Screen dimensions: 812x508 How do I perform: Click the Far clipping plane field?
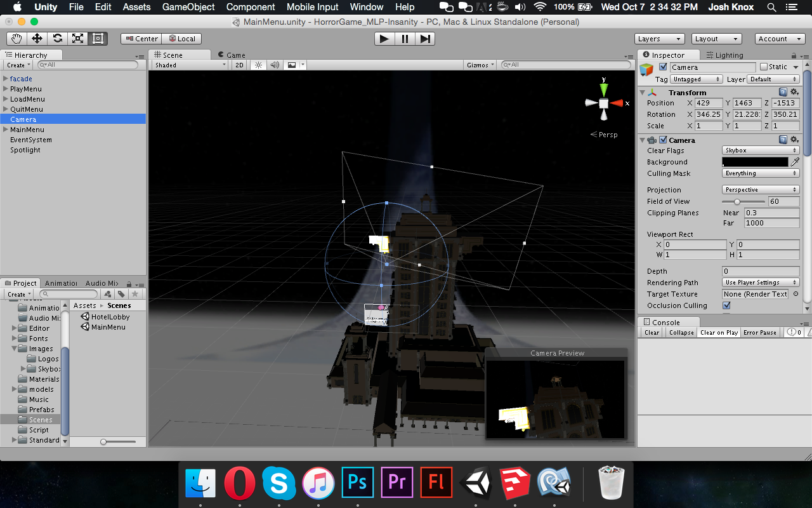[771, 223]
